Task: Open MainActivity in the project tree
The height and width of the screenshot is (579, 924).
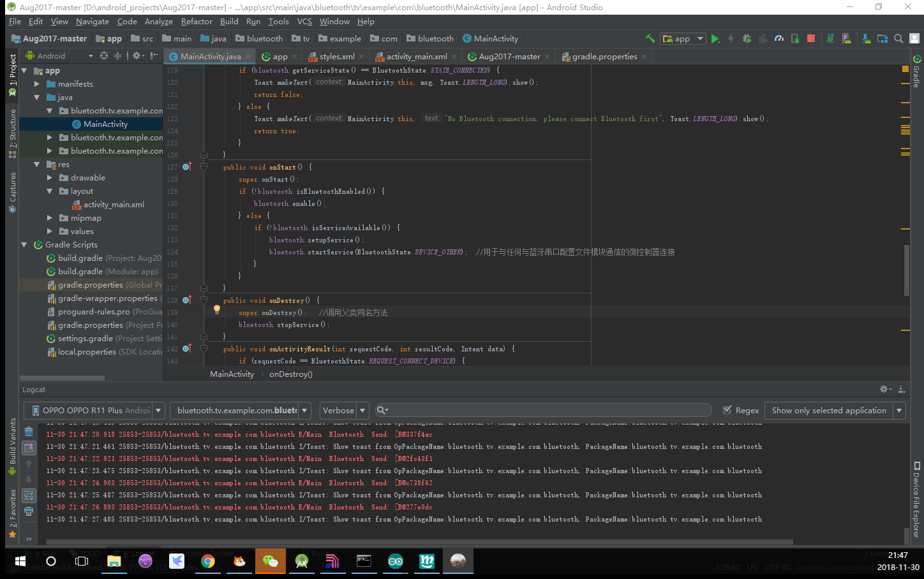Action: (x=105, y=124)
